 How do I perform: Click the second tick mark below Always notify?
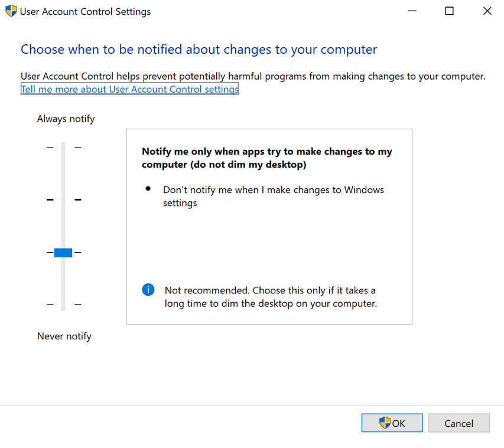tap(62, 200)
